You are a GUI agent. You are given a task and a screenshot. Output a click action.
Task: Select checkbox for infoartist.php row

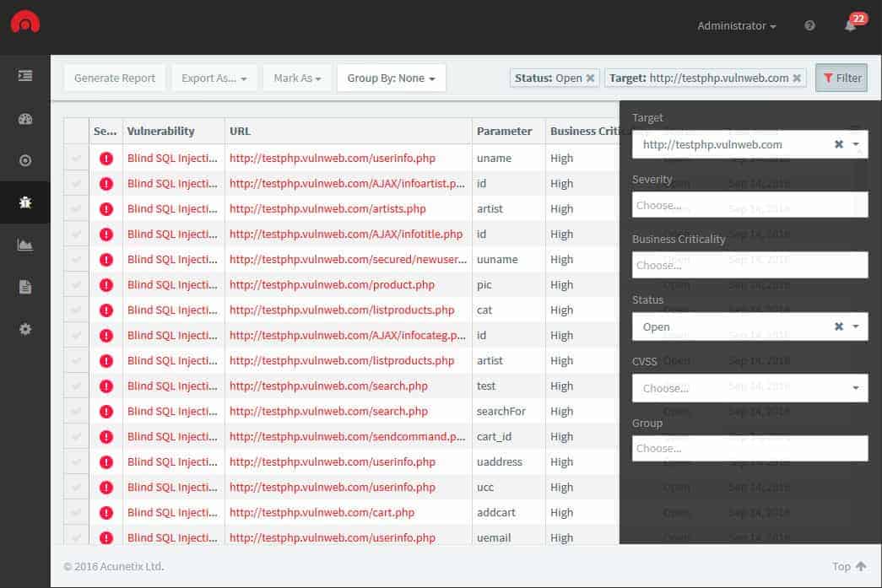pos(76,184)
